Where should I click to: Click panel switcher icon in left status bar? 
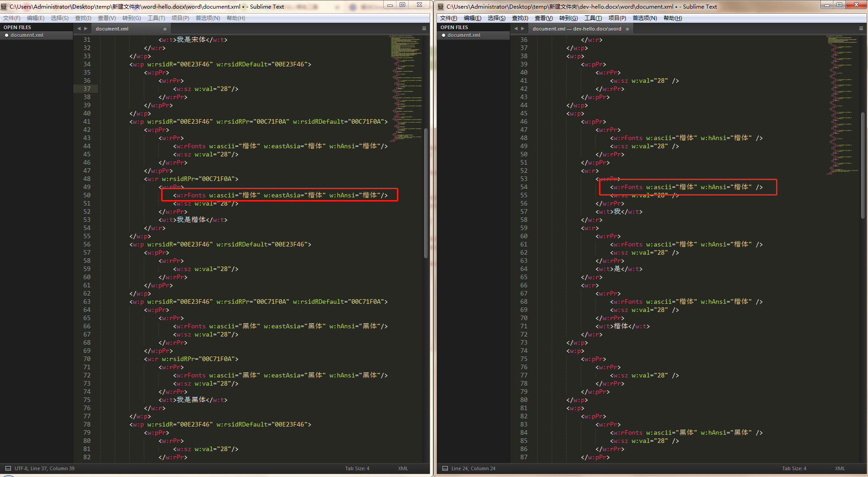[8, 468]
